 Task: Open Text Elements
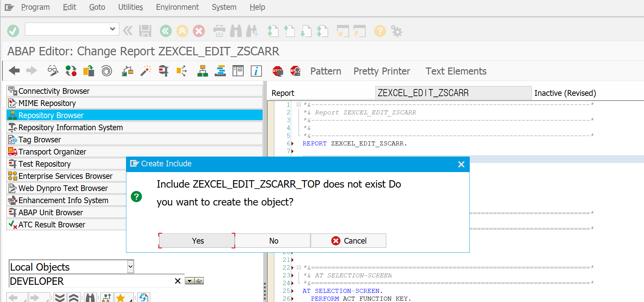pyautogui.click(x=456, y=71)
